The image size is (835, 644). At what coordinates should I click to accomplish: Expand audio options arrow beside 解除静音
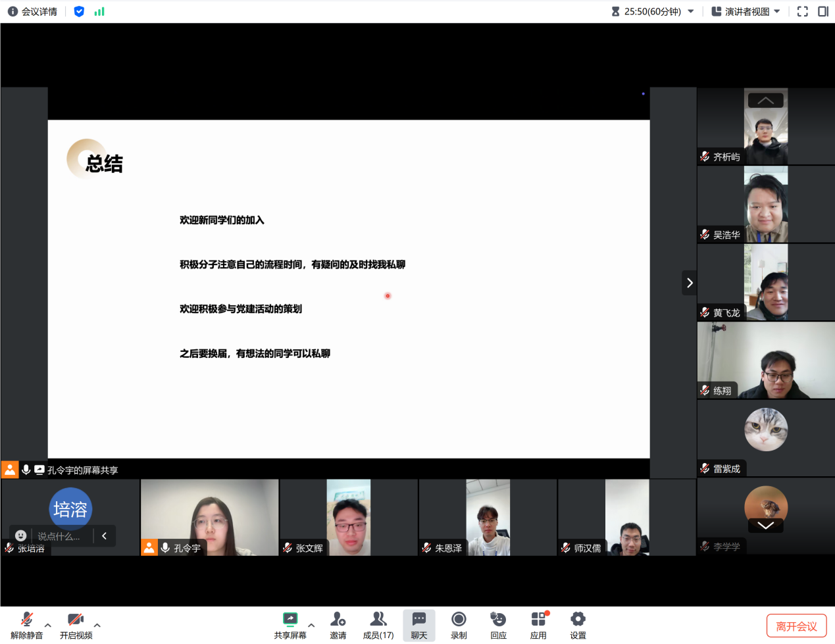48,626
